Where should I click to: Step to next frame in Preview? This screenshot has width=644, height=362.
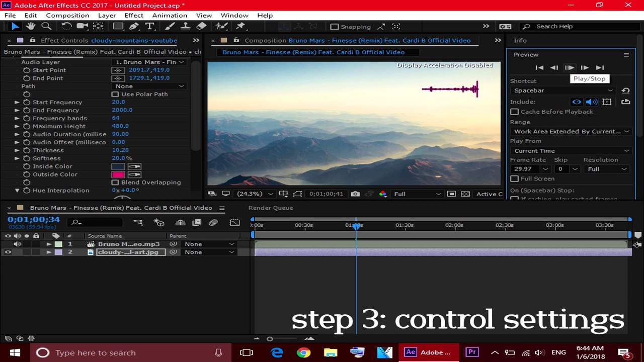point(585,67)
